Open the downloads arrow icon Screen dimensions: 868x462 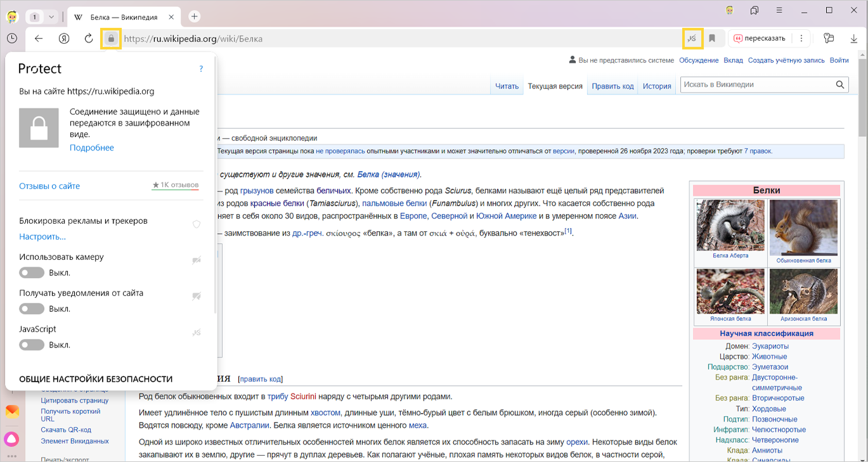click(854, 39)
